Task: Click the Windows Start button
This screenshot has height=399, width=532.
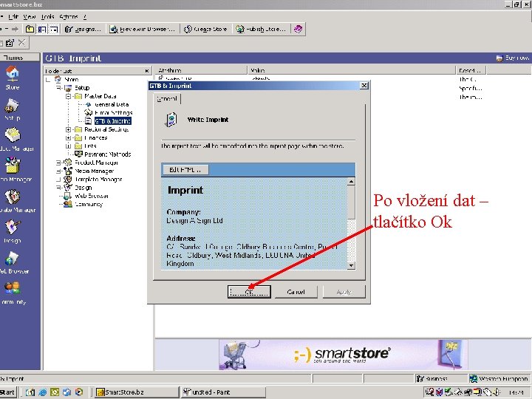Action: [7, 392]
